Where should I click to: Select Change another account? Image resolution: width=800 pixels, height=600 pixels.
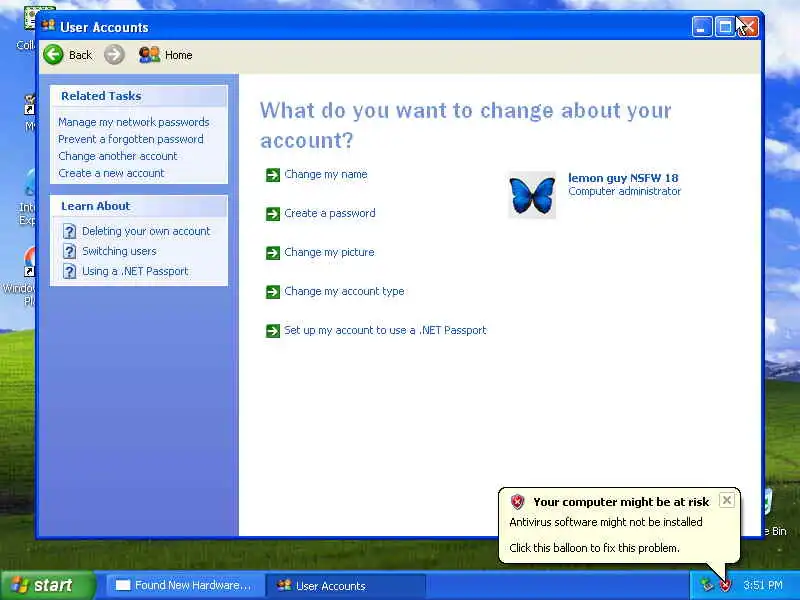[x=117, y=156]
